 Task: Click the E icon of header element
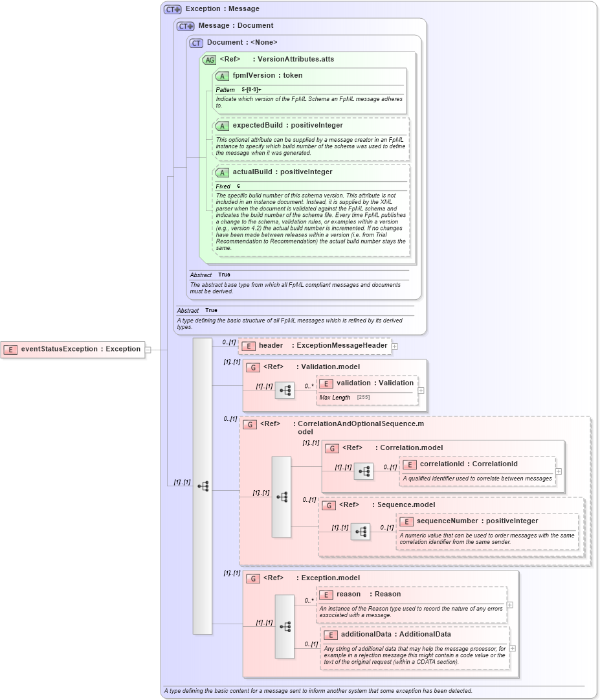(249, 346)
